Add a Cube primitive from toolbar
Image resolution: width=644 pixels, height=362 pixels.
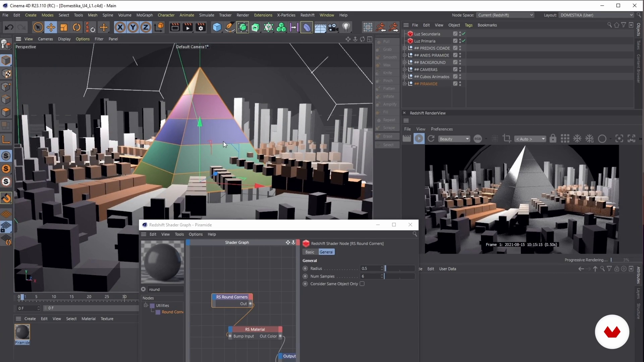tap(217, 27)
